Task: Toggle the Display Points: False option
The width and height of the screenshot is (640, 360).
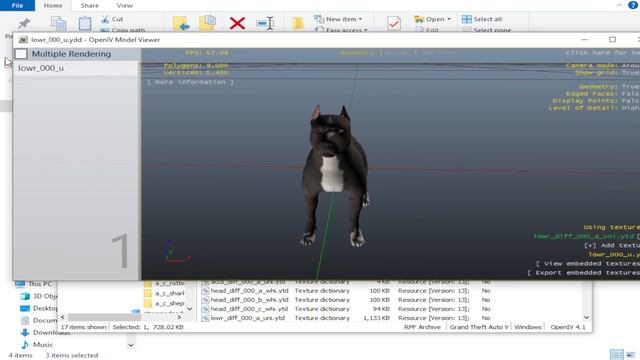Action: (x=596, y=101)
